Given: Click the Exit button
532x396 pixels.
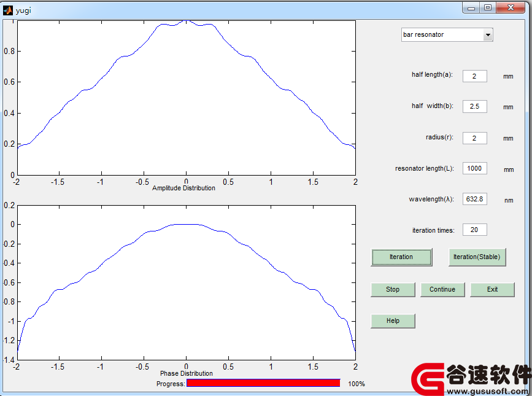Looking at the screenshot, I should point(492,290).
